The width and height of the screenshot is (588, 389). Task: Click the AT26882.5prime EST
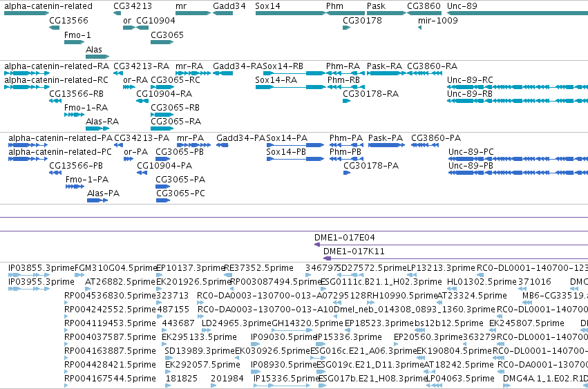point(87,289)
